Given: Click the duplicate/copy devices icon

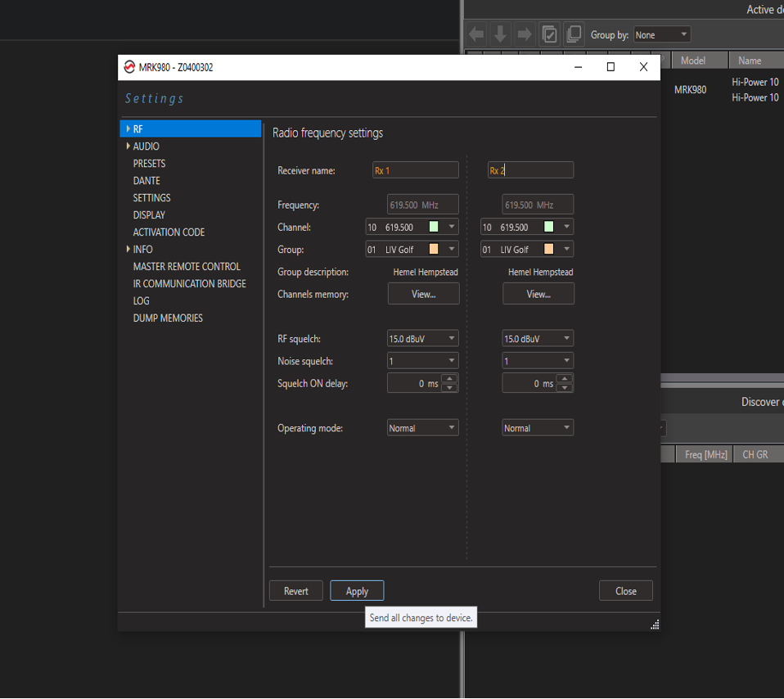Looking at the screenshot, I should click(574, 34).
